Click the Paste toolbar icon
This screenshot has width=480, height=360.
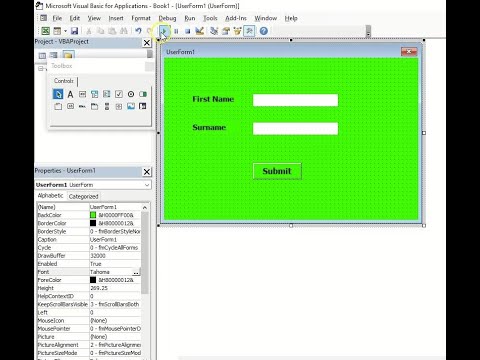coord(112,31)
